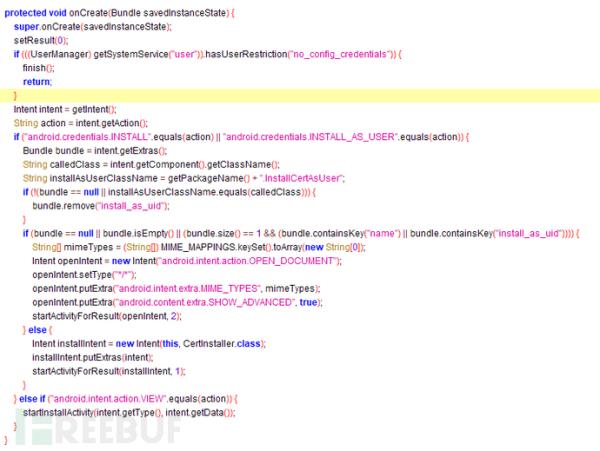Click the yellow highlighted line
This screenshot has height=451, width=600.
tap(300, 94)
